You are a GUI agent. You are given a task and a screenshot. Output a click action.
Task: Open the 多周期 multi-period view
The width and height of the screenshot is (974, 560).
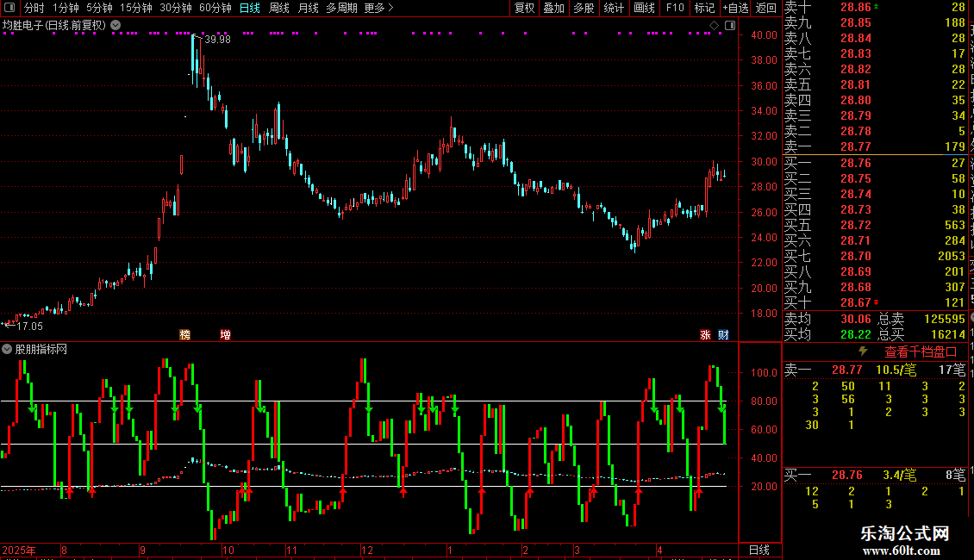(x=341, y=8)
